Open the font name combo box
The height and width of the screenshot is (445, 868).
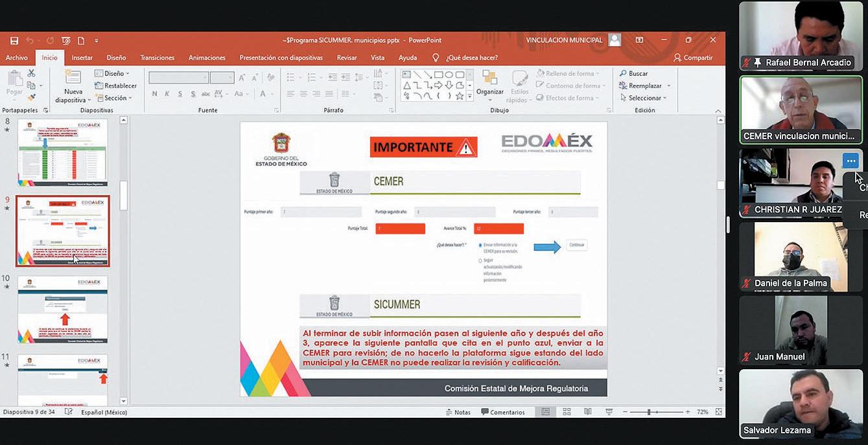click(x=178, y=78)
